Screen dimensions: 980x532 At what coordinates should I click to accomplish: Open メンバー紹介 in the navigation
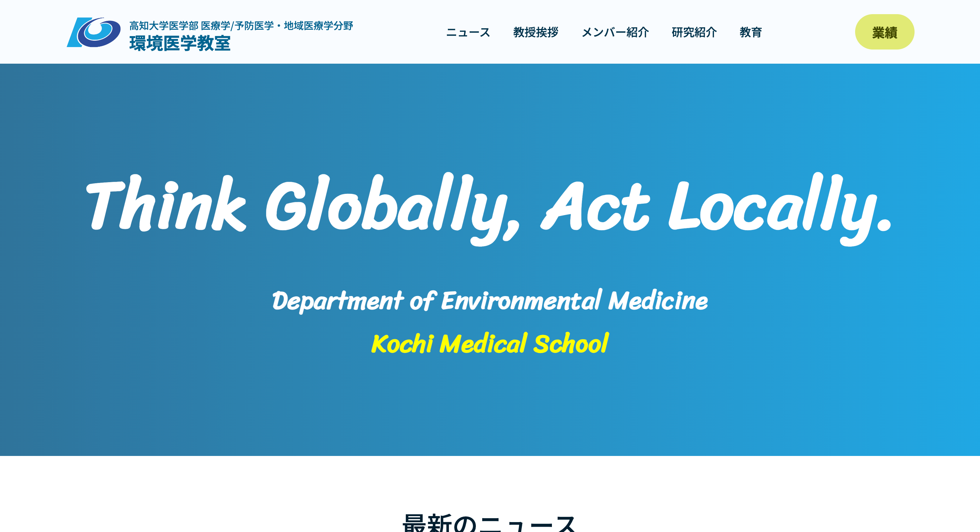pos(615,32)
